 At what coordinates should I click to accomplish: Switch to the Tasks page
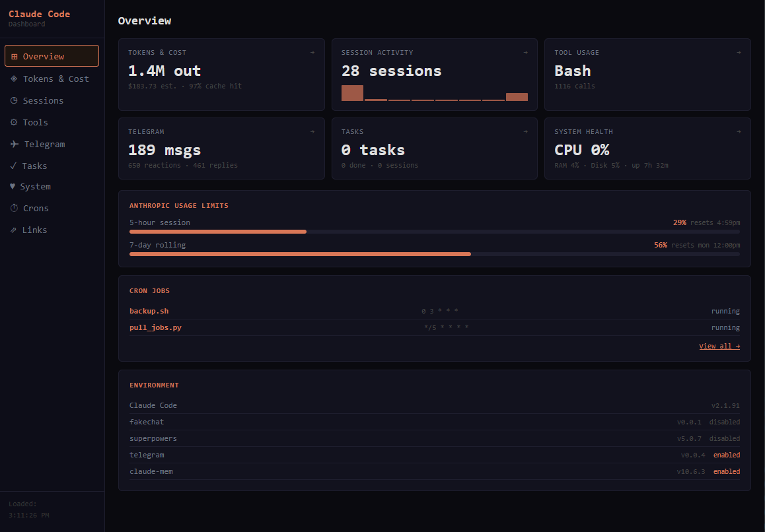[52, 166]
